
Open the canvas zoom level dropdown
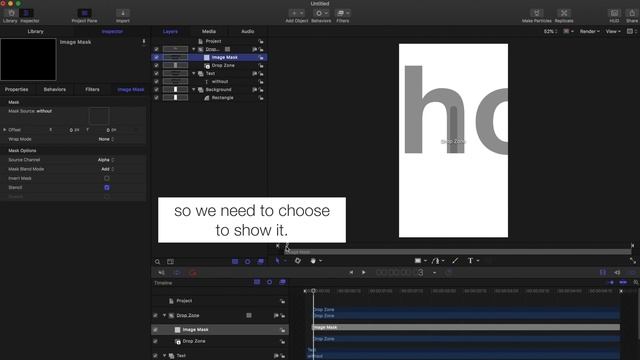(550, 31)
